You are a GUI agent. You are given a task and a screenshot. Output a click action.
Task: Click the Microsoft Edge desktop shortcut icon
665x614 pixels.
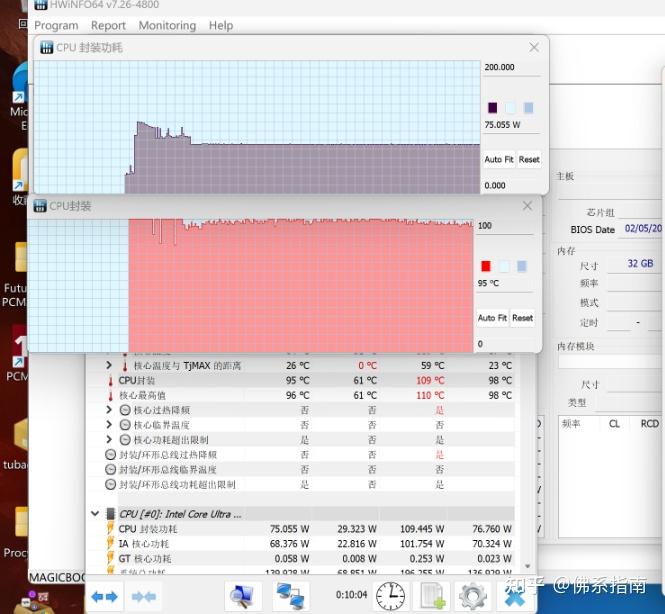(19, 81)
